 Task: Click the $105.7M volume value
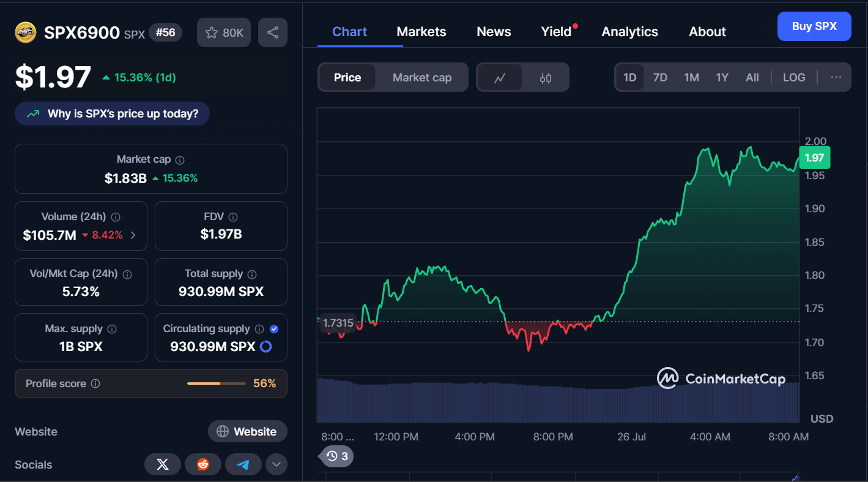click(50, 235)
